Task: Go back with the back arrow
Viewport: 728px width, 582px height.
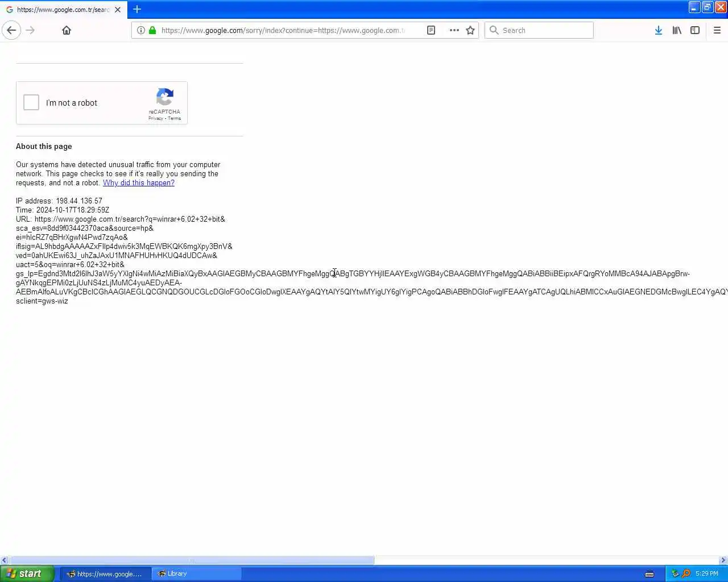Action: [x=11, y=30]
